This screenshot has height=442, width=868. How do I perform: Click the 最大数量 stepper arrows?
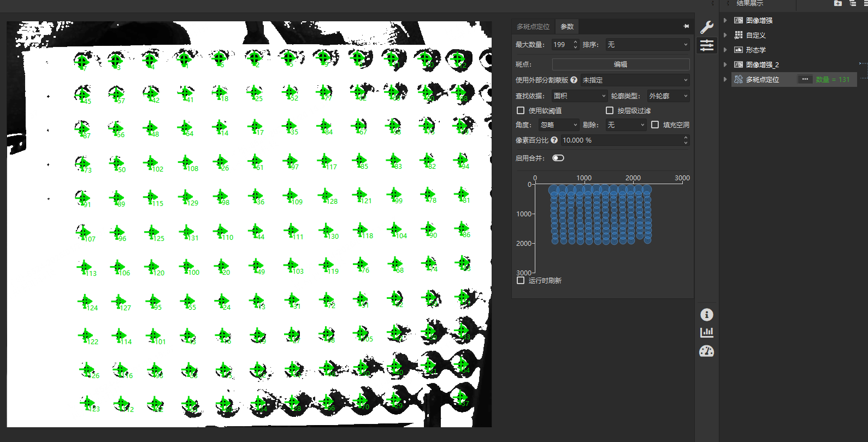[575, 45]
